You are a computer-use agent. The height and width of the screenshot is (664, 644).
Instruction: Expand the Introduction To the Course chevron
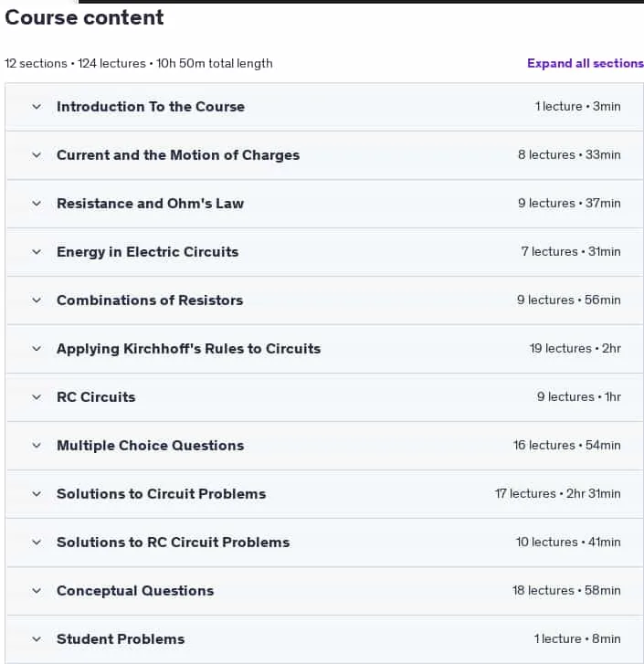point(37,107)
